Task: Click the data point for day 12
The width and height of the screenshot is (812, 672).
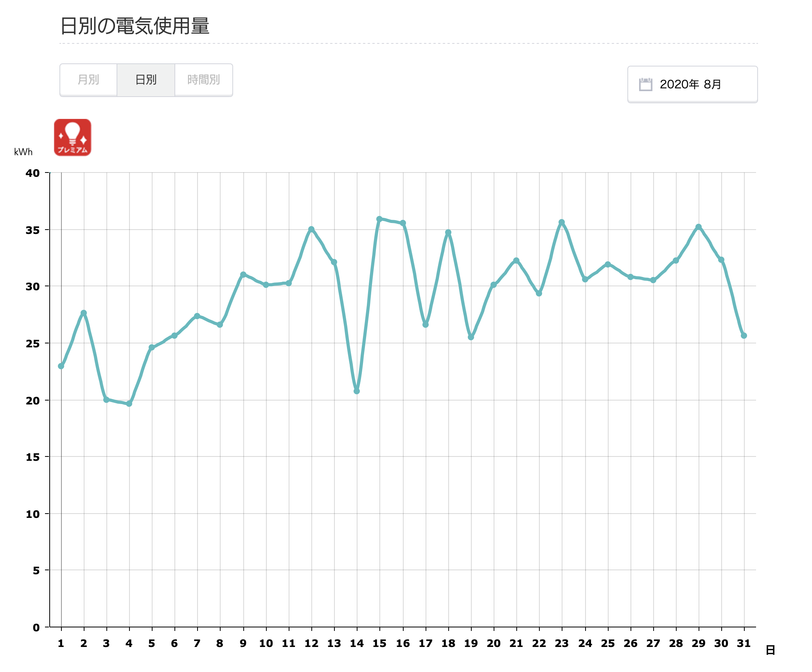Action: [311, 229]
